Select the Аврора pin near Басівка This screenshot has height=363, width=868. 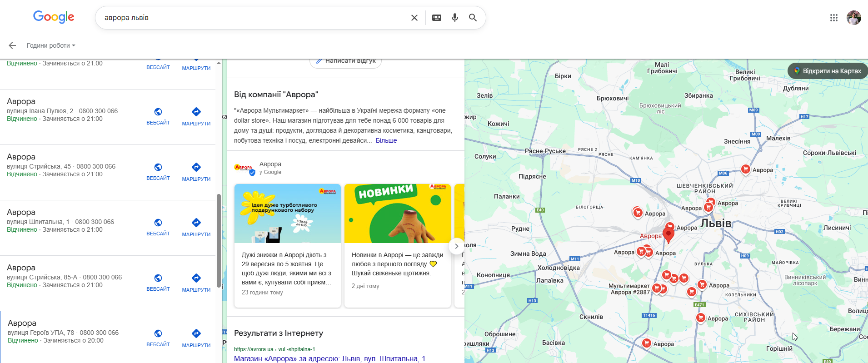647,343
